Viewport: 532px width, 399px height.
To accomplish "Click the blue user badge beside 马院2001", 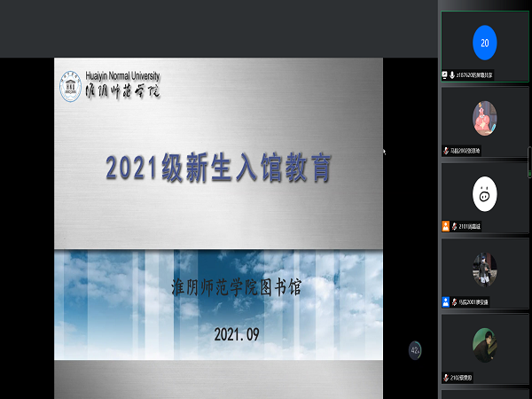I will tap(445, 301).
